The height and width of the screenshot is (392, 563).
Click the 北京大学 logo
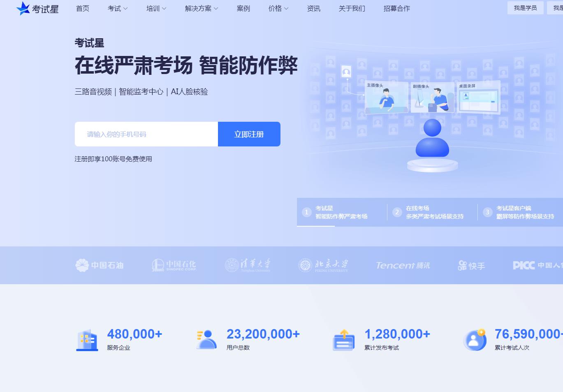(323, 265)
